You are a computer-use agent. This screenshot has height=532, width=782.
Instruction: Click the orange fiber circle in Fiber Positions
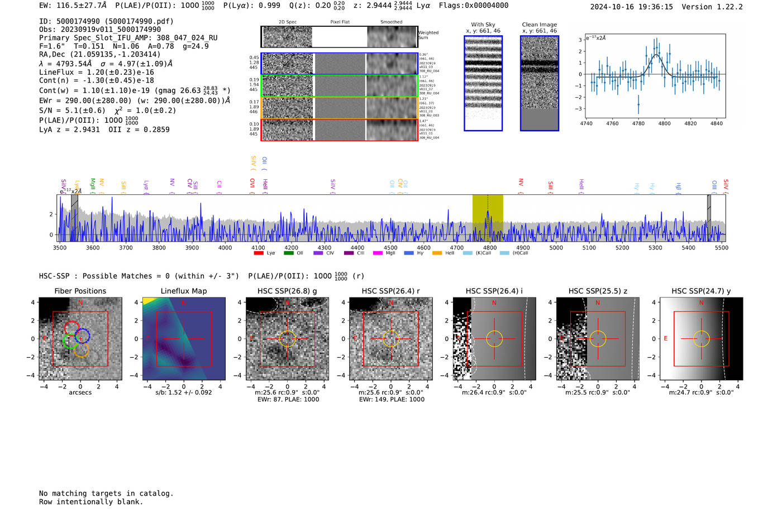[82, 350]
